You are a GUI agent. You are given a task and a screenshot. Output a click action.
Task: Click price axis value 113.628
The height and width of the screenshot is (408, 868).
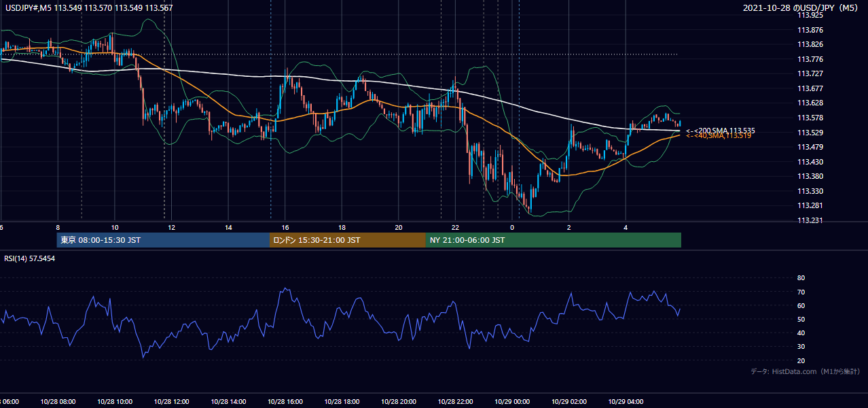coord(810,103)
